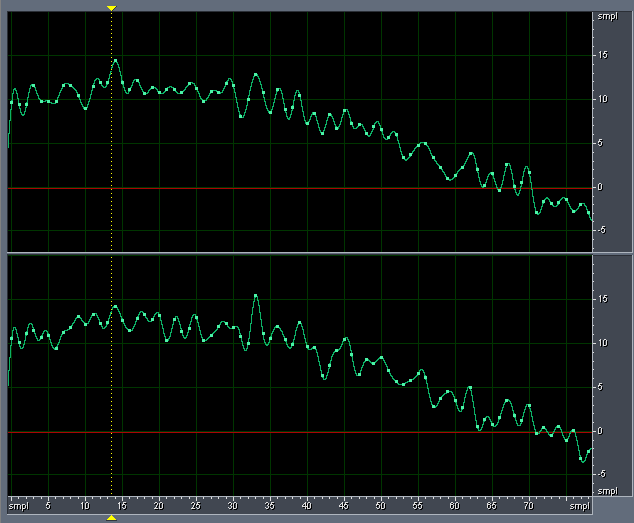Click the lower channel's 5 amplitude label
The image size is (634, 523).
click(600, 387)
